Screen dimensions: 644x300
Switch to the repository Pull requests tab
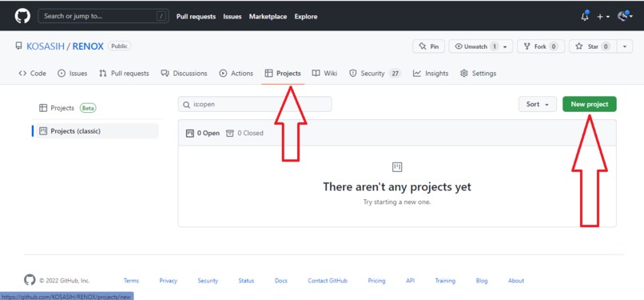[124, 73]
